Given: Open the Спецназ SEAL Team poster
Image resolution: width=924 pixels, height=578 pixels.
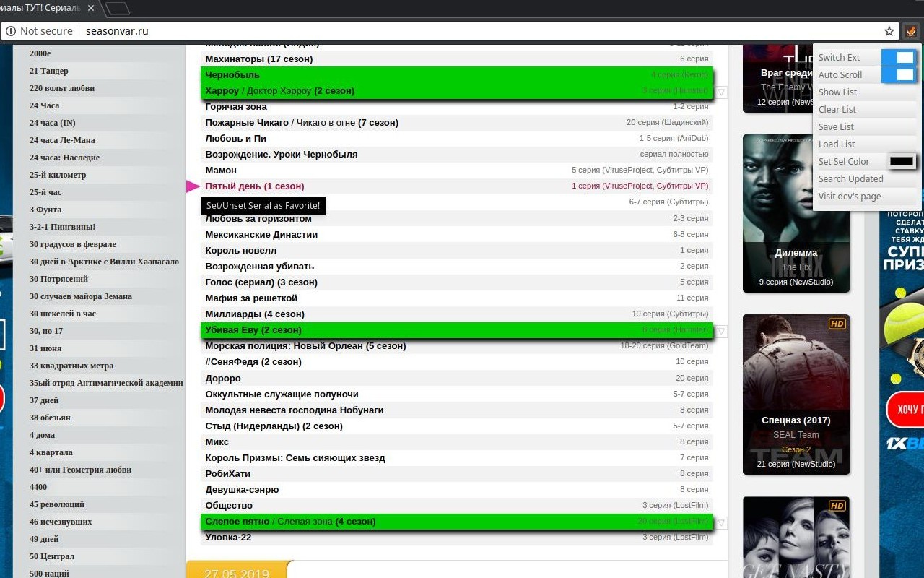Looking at the screenshot, I should point(796,394).
